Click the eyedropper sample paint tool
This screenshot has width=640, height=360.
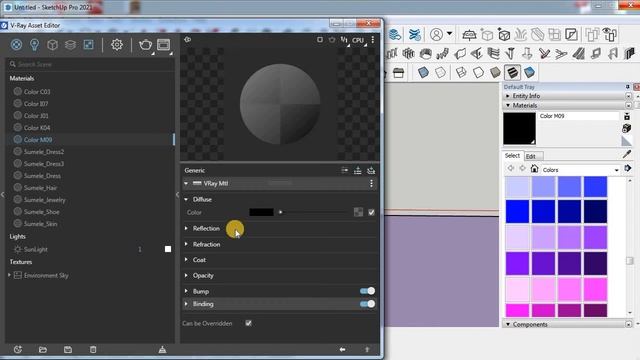click(x=627, y=154)
